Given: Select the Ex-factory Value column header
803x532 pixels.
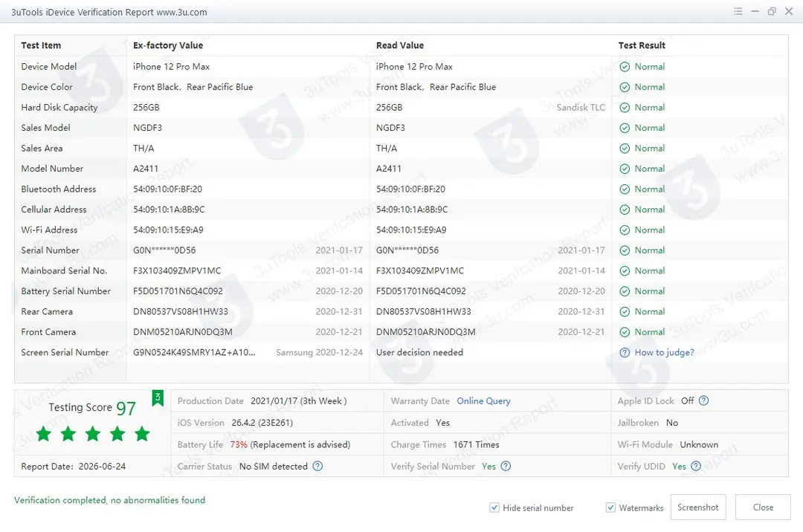Looking at the screenshot, I should [168, 45].
